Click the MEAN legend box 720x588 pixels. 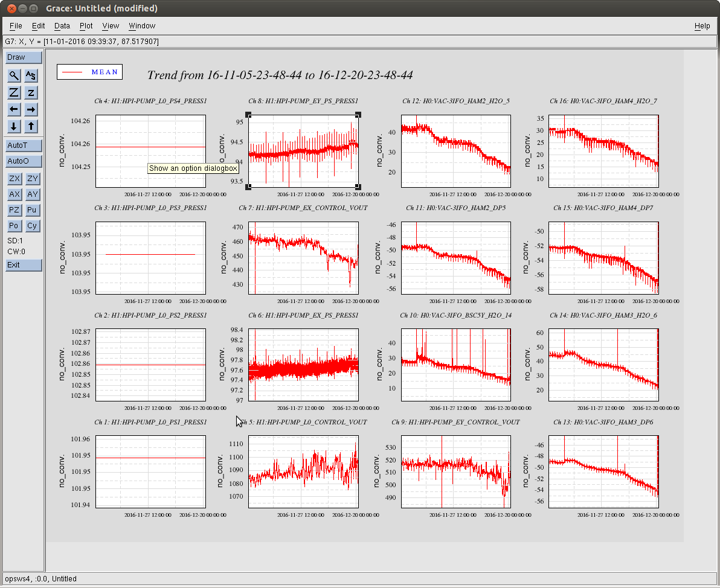coord(89,72)
